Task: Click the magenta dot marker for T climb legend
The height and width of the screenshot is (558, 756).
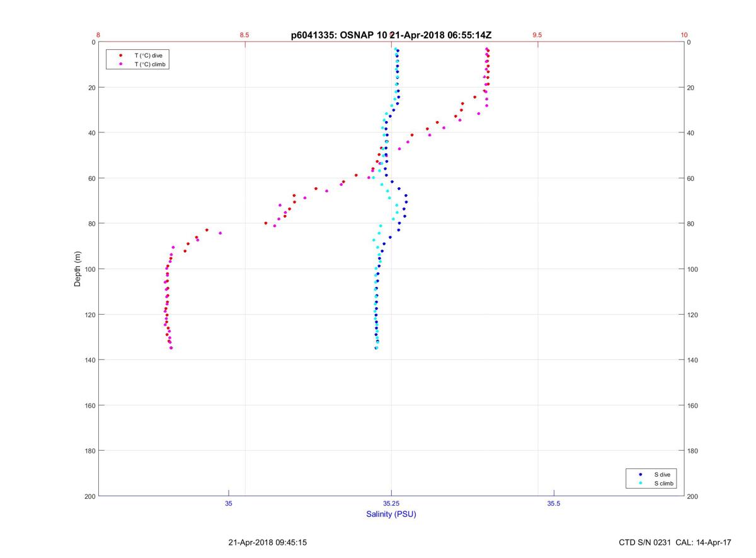Action: coord(120,64)
